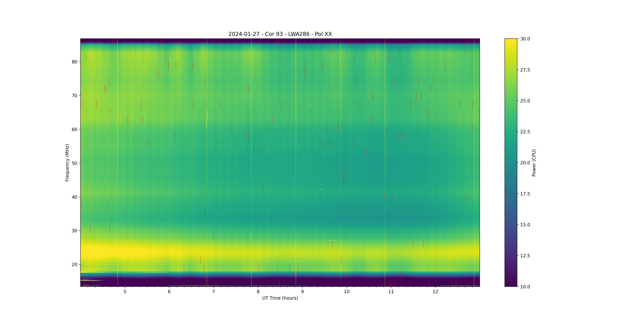Click the 'UT Time (hours)' axis label
This screenshot has height=322, width=644.
click(280, 298)
